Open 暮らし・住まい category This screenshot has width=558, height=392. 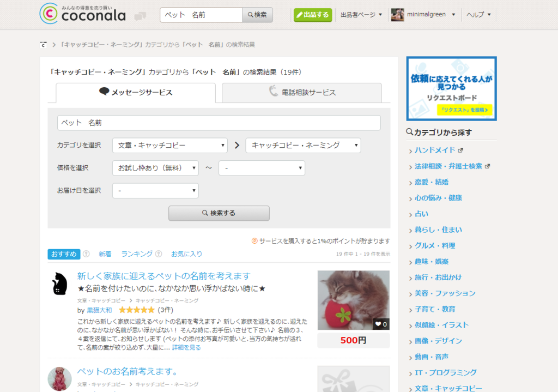pyautogui.click(x=438, y=230)
